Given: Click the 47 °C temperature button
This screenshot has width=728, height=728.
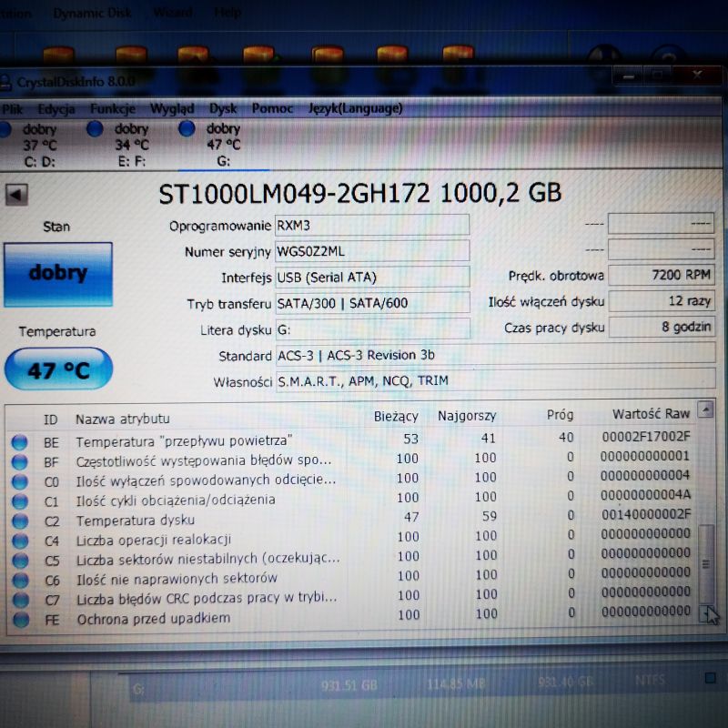Looking at the screenshot, I should click(58, 369).
